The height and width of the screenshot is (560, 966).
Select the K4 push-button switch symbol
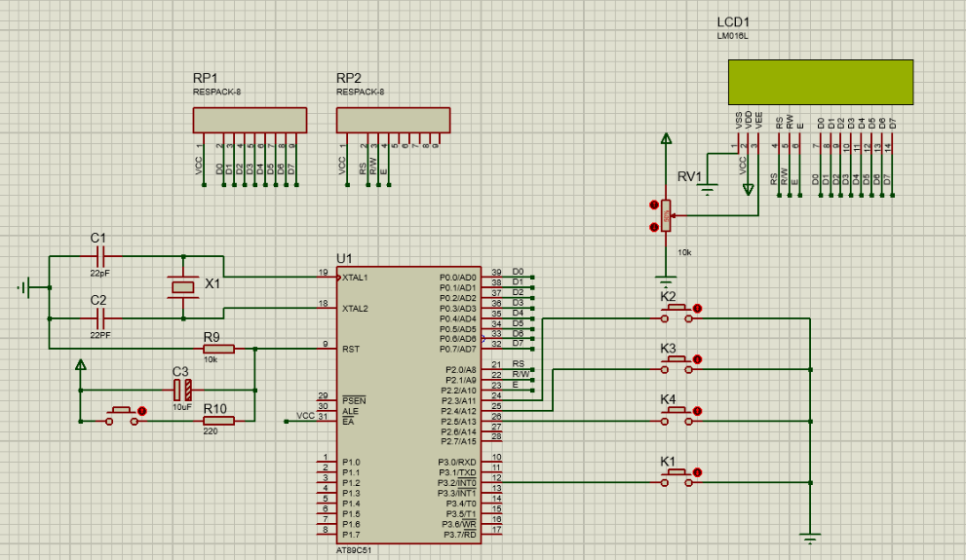click(x=676, y=417)
